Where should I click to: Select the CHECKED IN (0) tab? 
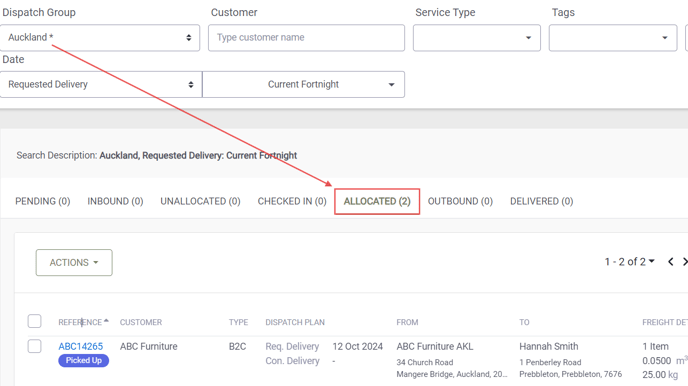(x=292, y=201)
